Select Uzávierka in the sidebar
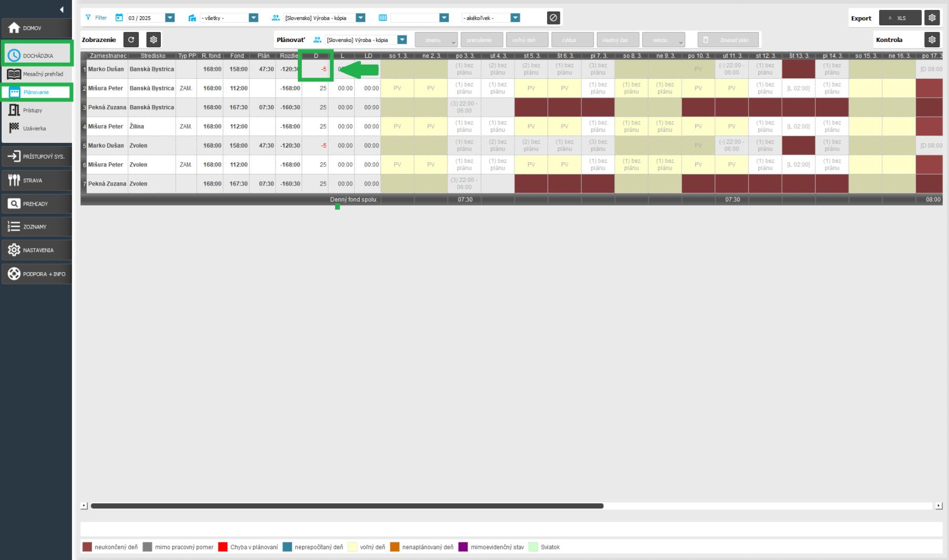949x560 pixels. pyautogui.click(x=34, y=128)
